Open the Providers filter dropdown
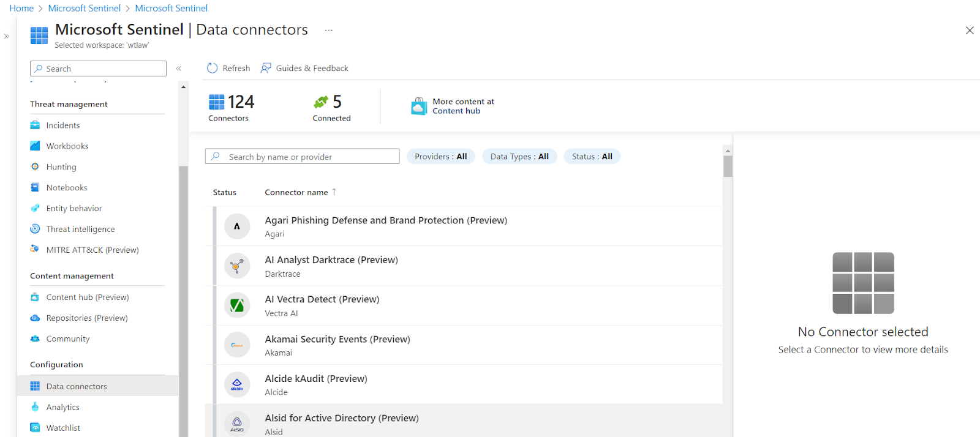 click(440, 157)
